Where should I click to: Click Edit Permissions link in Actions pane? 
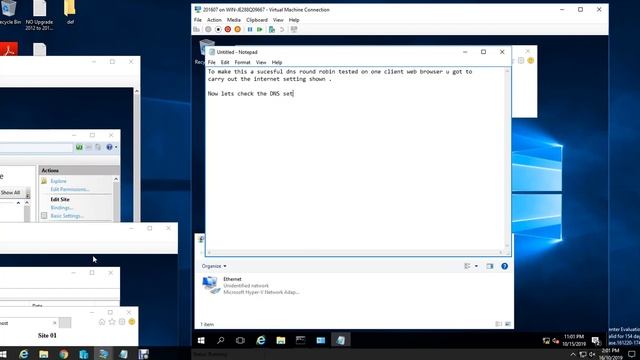tap(69, 189)
